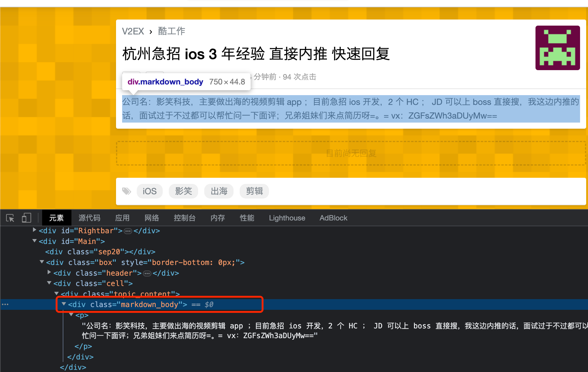
Task: Open the 酷工作 node link
Action: [x=172, y=31]
